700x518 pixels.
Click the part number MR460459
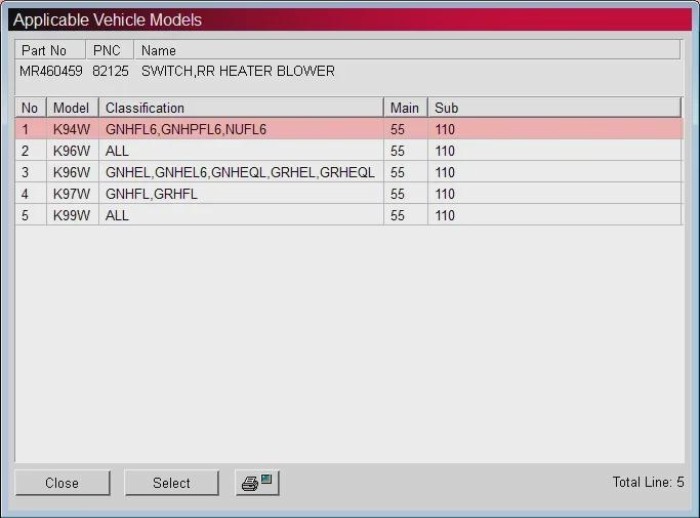tap(51, 71)
